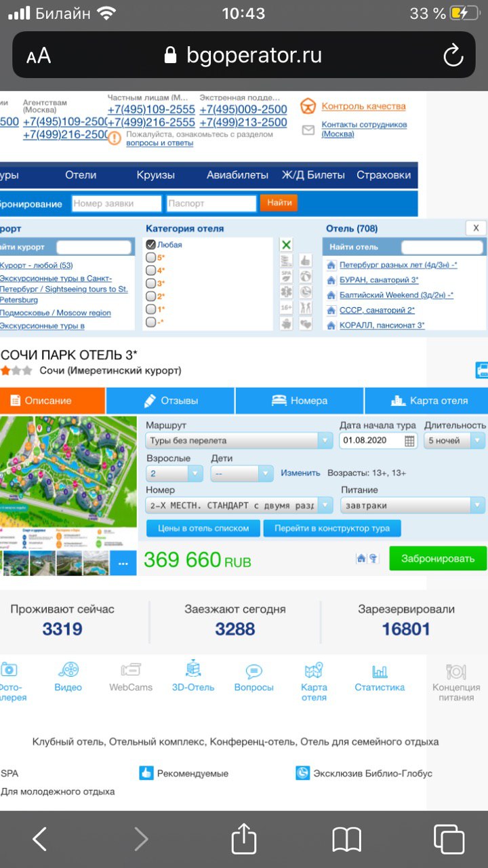Open the Статистика chart icon
This screenshot has width=488, height=868.
pos(380,671)
